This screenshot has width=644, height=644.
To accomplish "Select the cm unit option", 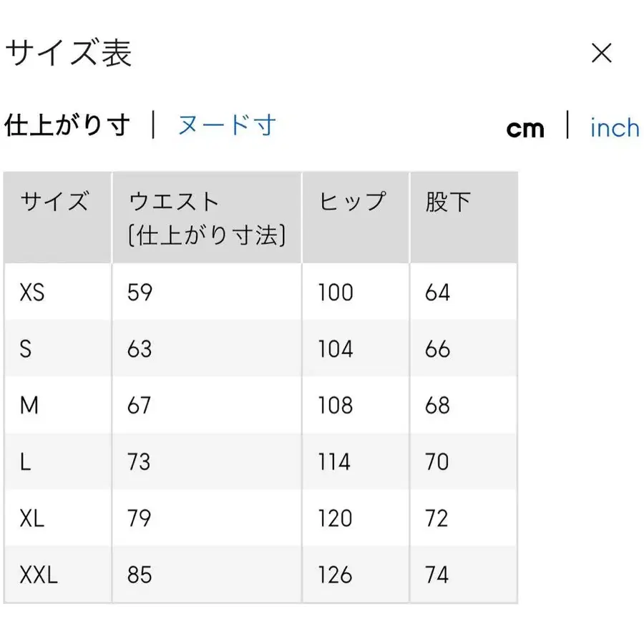I will coord(525,127).
